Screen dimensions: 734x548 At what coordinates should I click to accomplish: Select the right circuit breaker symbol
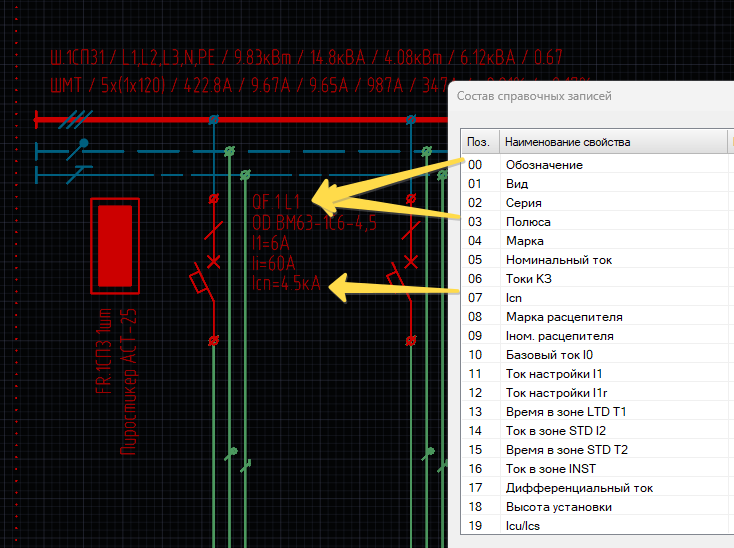point(405,269)
